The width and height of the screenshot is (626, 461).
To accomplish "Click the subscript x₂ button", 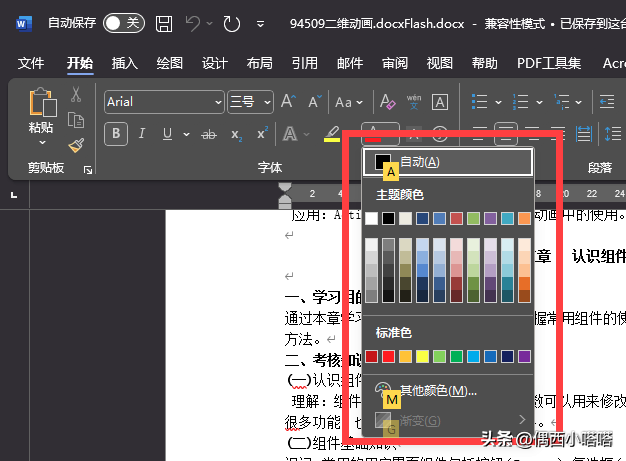I will [x=236, y=134].
